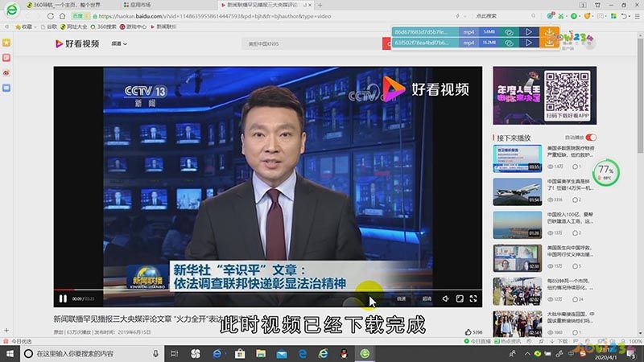Open File Explorer from taskbar
The width and height of the screenshot is (644, 362).
pyautogui.click(x=261, y=353)
